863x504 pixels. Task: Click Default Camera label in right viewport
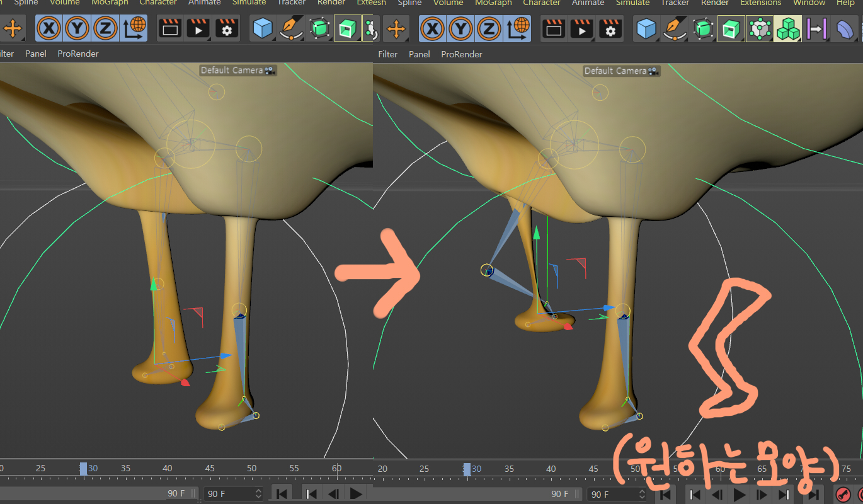tap(615, 71)
